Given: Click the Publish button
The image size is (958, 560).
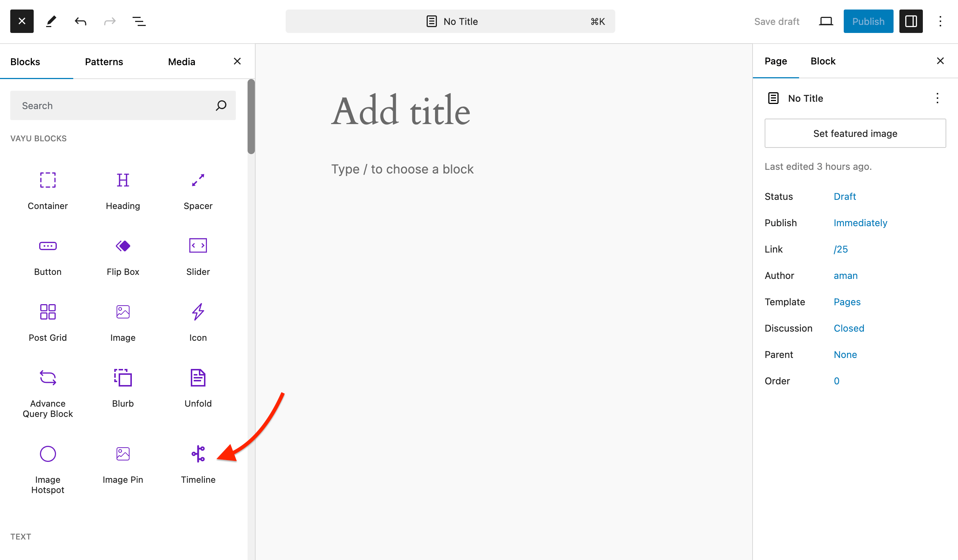Looking at the screenshot, I should [x=868, y=21].
